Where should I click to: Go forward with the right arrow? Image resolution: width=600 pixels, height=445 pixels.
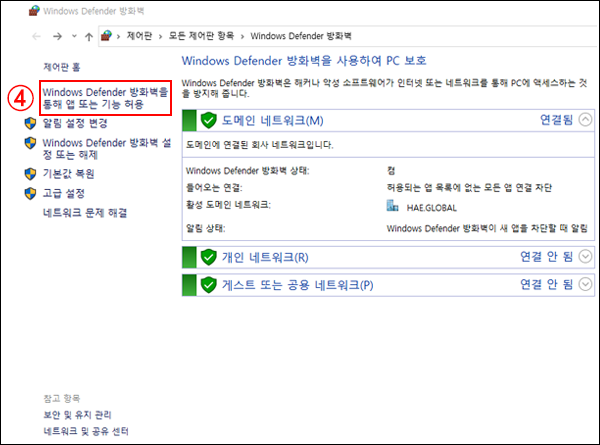pyautogui.click(x=57, y=36)
